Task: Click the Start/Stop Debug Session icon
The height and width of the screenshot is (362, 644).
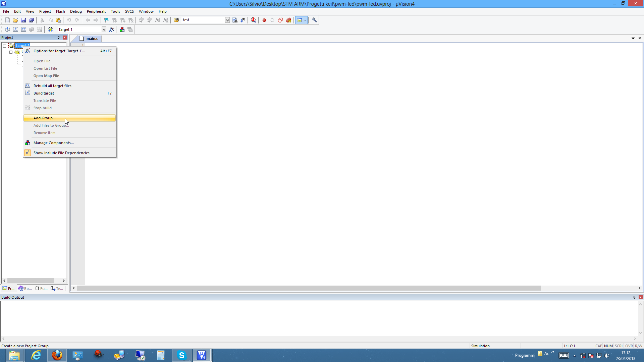Action: point(253,20)
